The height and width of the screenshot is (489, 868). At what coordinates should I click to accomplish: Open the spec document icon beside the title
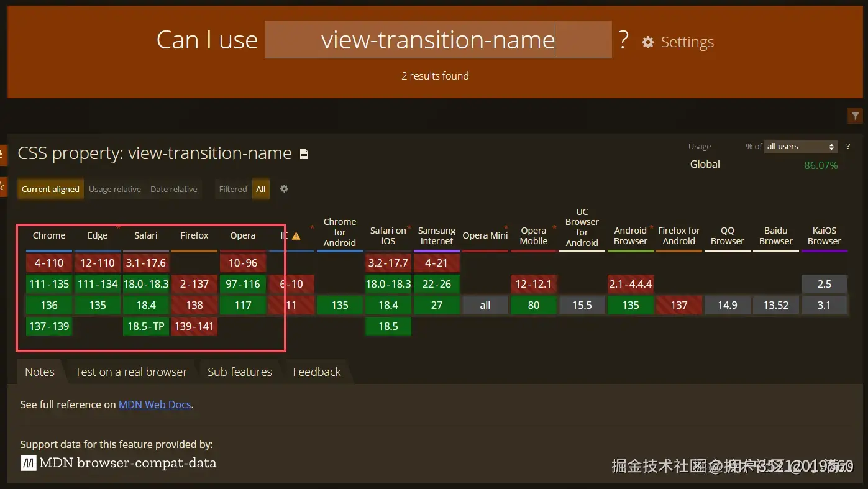point(304,154)
